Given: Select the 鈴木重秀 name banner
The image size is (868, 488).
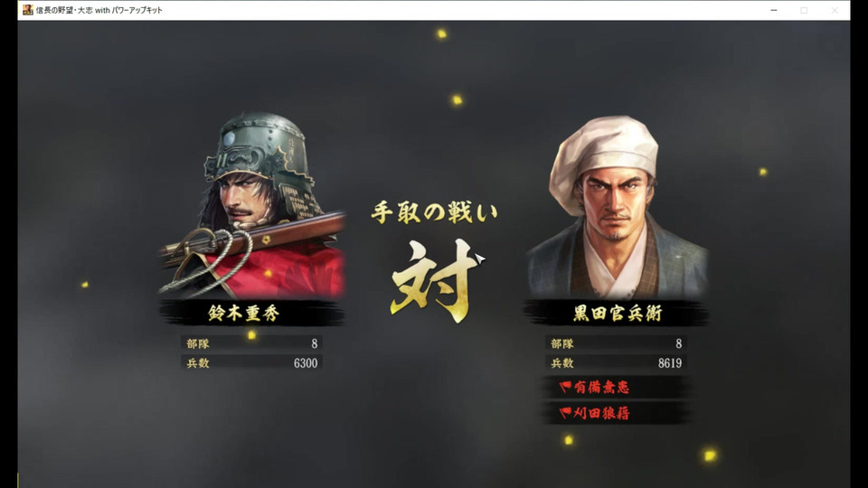Looking at the screenshot, I should [x=252, y=314].
